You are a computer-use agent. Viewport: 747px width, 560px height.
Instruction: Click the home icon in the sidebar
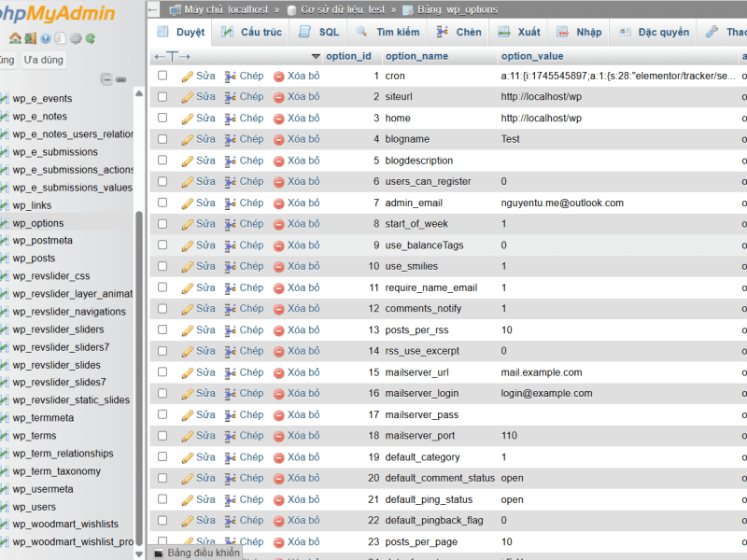click(x=15, y=38)
